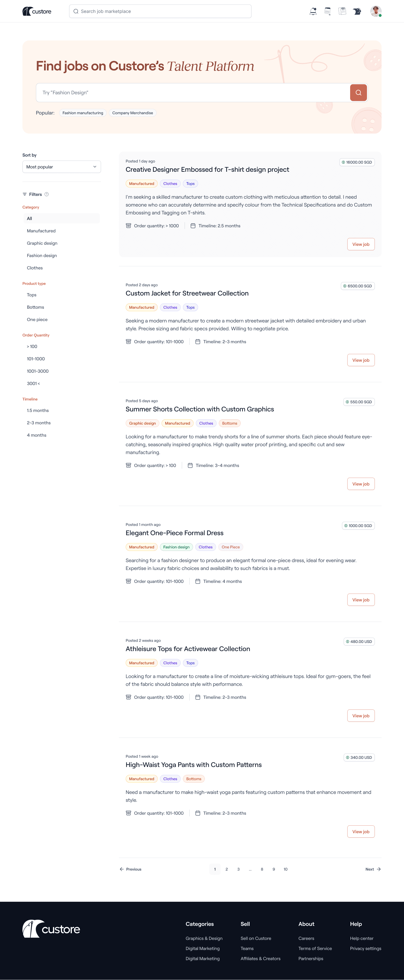404x980 pixels.
Task: Click the Filters funnel icon
Action: coord(25,194)
